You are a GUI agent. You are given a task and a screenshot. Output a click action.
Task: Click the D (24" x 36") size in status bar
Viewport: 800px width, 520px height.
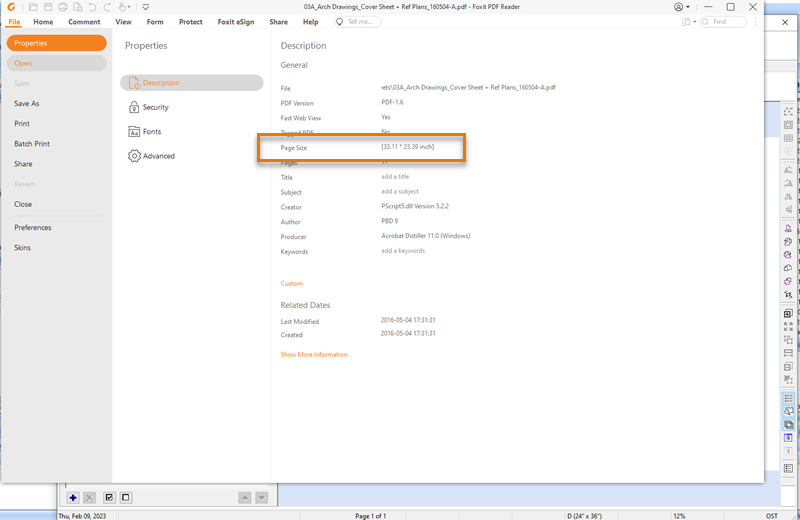click(x=585, y=516)
